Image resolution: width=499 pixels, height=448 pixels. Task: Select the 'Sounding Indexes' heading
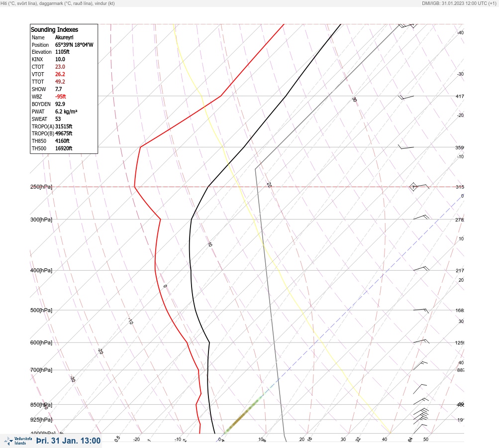(54, 29)
